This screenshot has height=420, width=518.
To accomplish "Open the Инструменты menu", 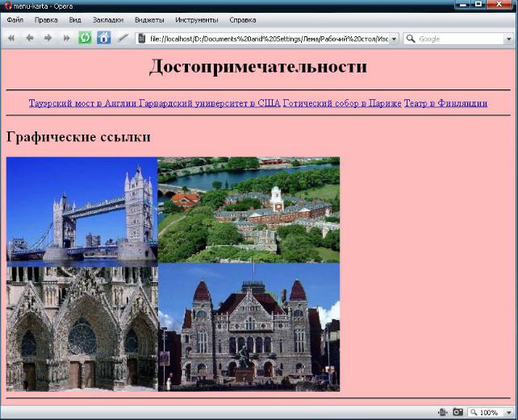I will click(x=197, y=20).
